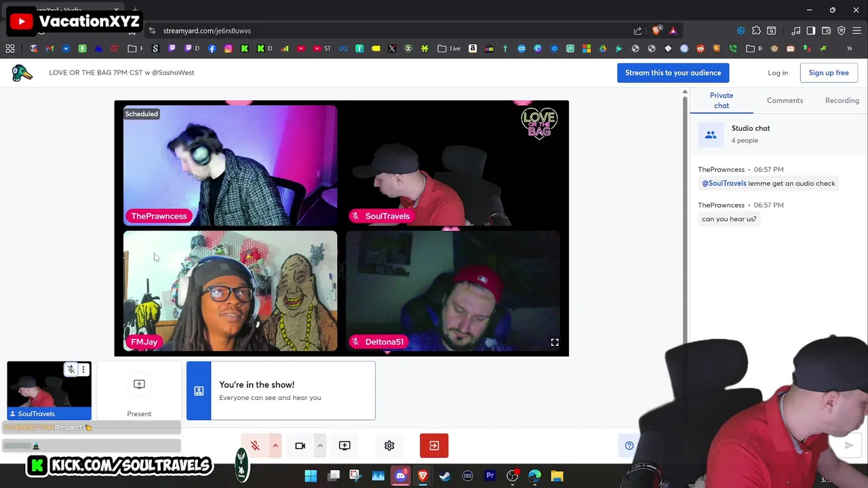Open Studio chat people icon
This screenshot has height=488, width=868.
(711, 135)
